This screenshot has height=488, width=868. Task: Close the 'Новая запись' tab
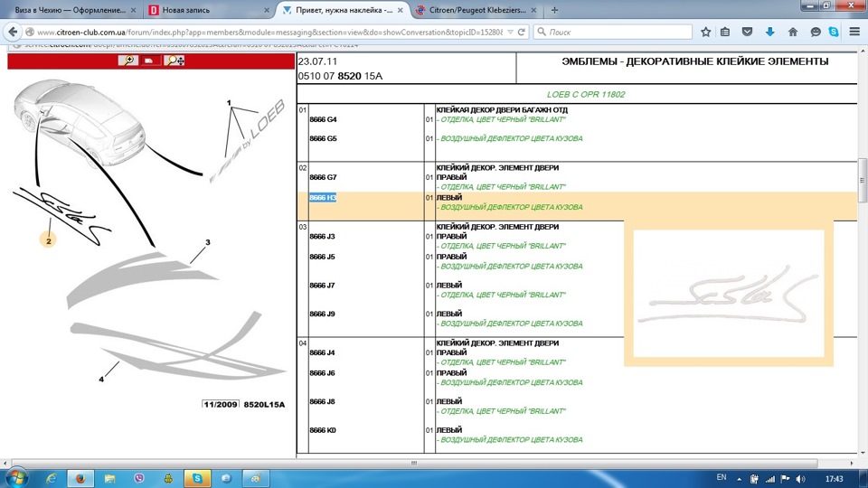(x=267, y=10)
